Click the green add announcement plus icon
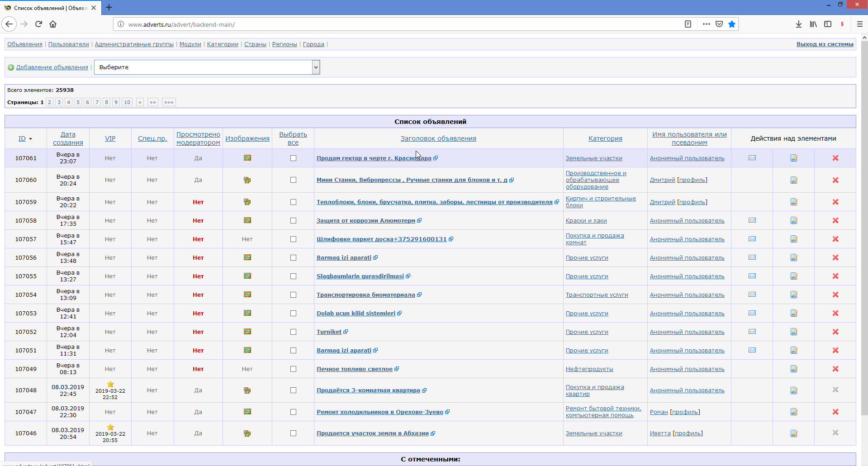868x466 pixels. [11, 67]
